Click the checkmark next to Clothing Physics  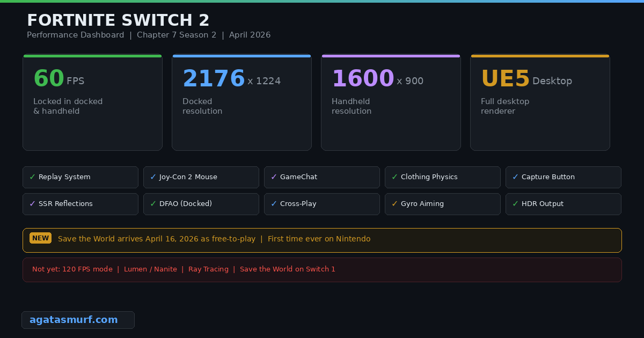pyautogui.click(x=395, y=177)
